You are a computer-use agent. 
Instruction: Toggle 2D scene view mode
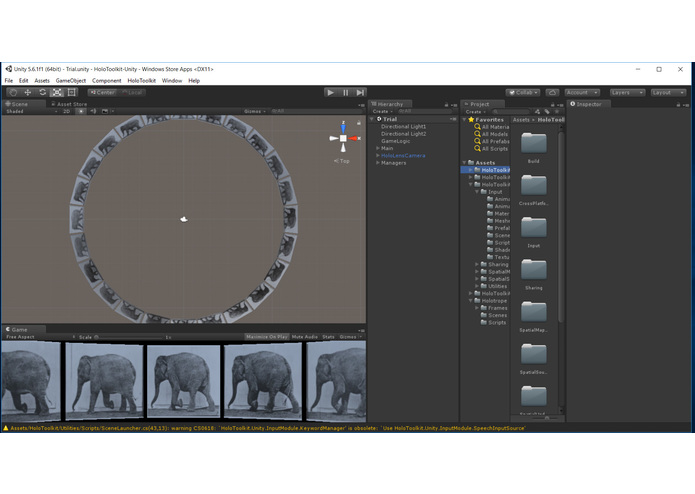[66, 111]
